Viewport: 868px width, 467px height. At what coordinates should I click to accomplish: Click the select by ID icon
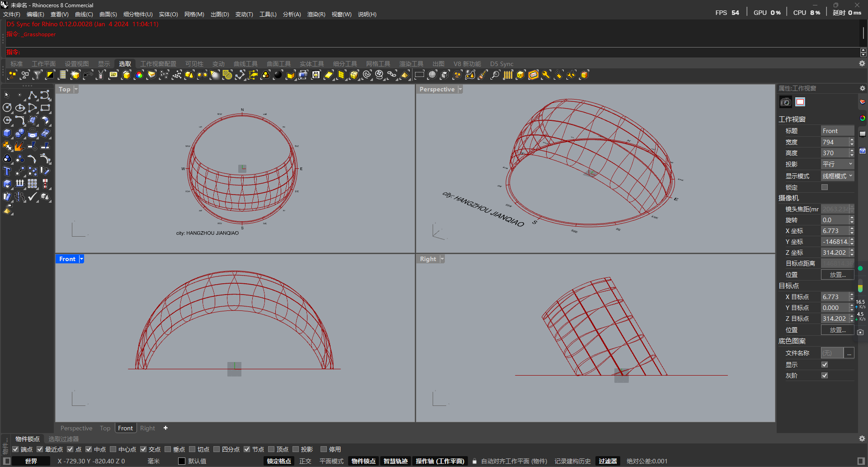coord(113,75)
